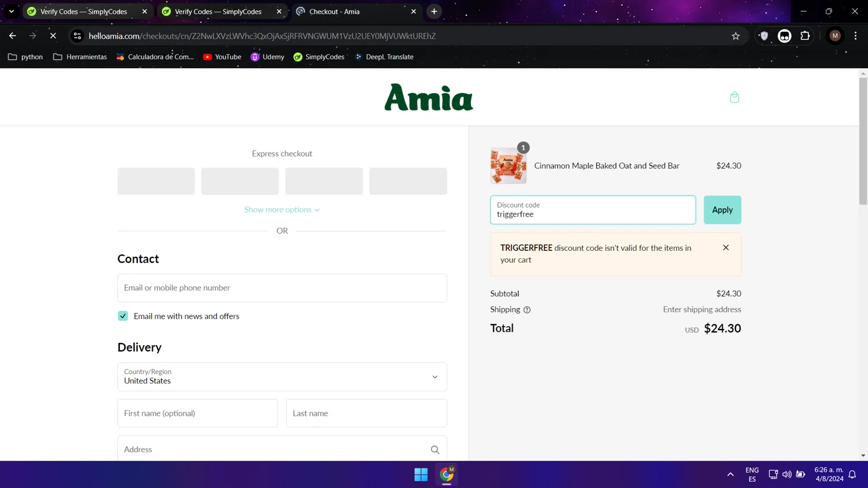Click the third express checkout button placeholder
Screen dimensions: 868x488
coord(324,181)
